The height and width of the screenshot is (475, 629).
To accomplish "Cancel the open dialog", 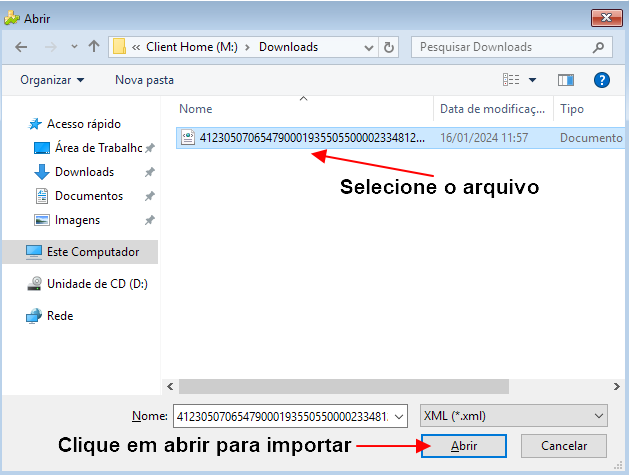I will point(564,446).
